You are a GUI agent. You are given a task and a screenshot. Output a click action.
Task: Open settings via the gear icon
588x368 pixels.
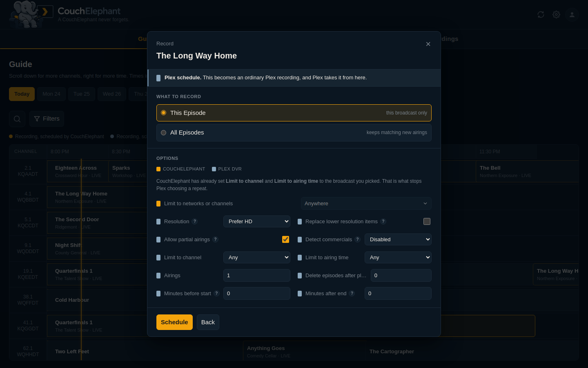[x=556, y=15]
